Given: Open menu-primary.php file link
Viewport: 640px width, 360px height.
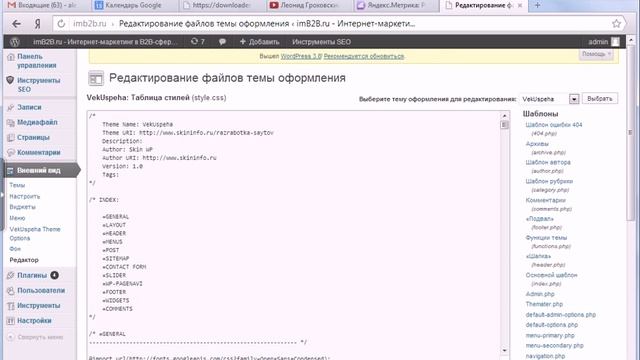Looking at the screenshot, I should (550, 336).
